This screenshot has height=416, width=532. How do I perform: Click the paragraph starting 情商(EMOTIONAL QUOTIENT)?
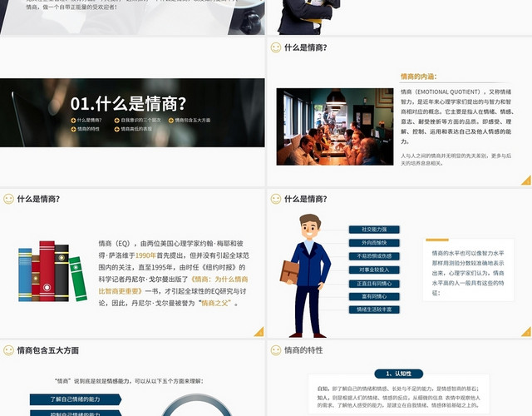click(x=457, y=116)
